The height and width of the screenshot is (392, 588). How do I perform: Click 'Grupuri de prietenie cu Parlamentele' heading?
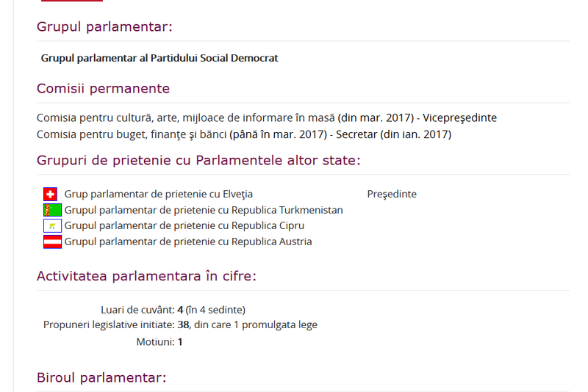point(198,161)
